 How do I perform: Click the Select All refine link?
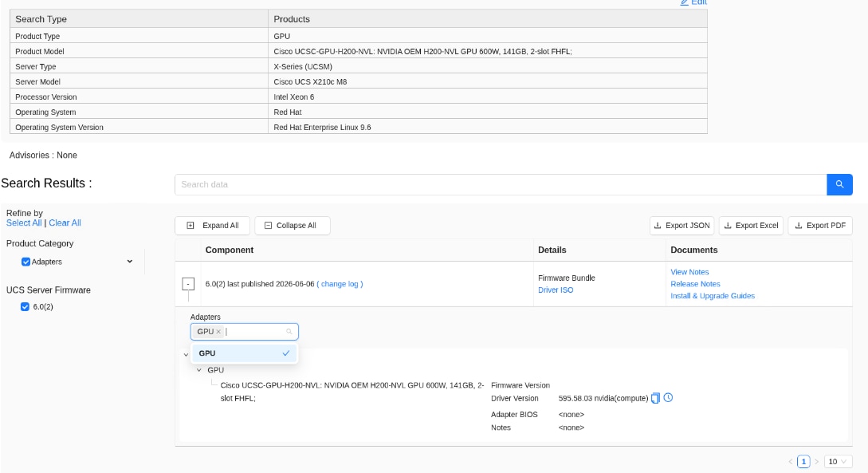pos(24,223)
